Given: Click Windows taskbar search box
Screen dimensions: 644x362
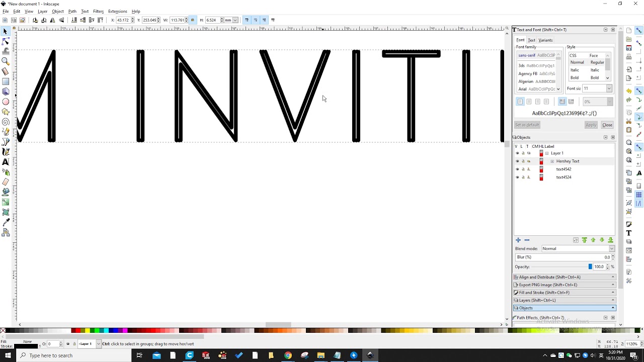Looking at the screenshot, I should tap(73, 355).
